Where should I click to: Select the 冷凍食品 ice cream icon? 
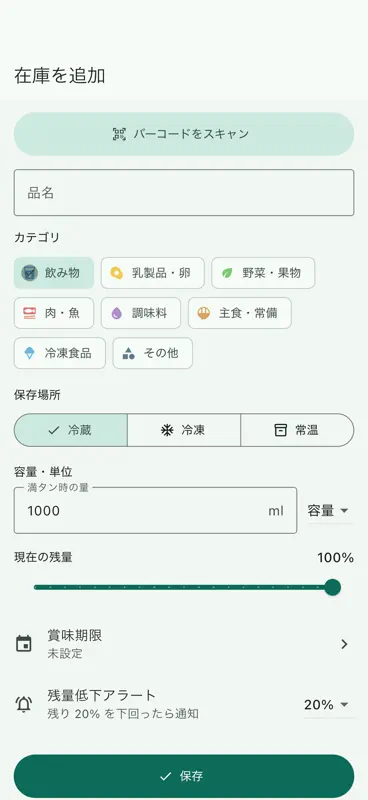(30, 353)
